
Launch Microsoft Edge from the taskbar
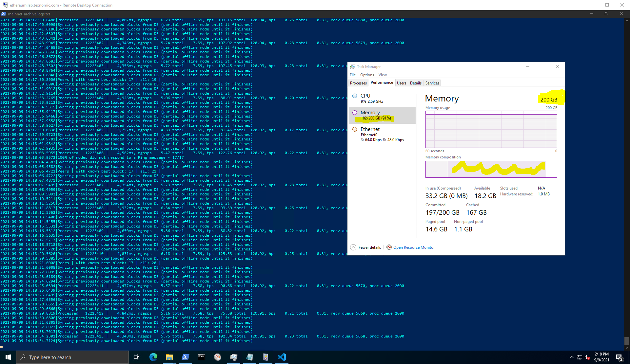point(153,357)
